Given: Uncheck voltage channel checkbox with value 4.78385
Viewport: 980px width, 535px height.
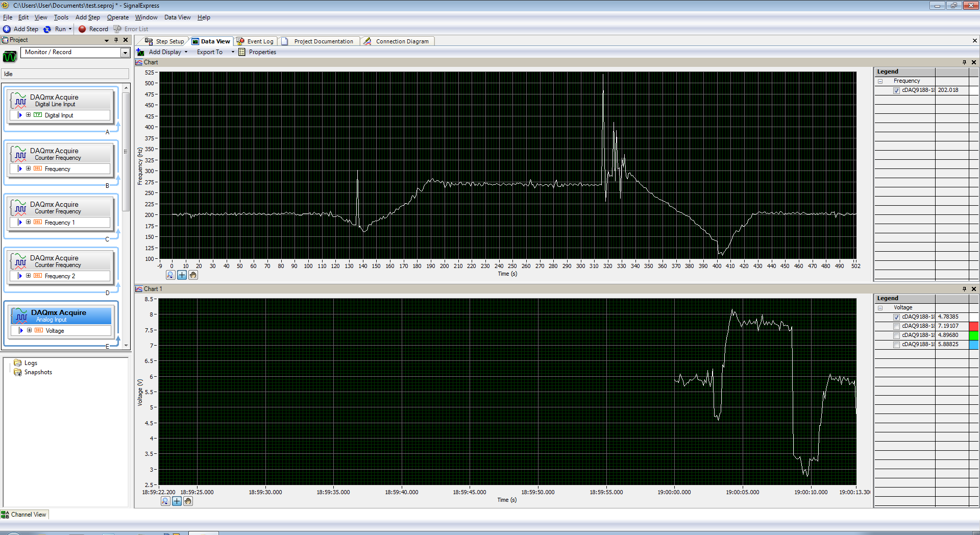Looking at the screenshot, I should (896, 317).
